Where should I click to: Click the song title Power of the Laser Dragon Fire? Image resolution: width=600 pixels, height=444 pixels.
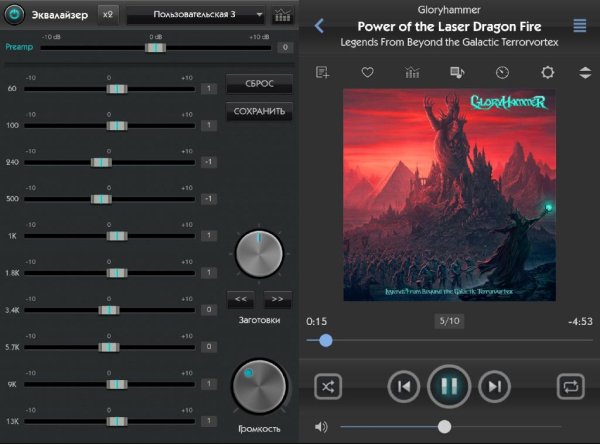tap(449, 26)
